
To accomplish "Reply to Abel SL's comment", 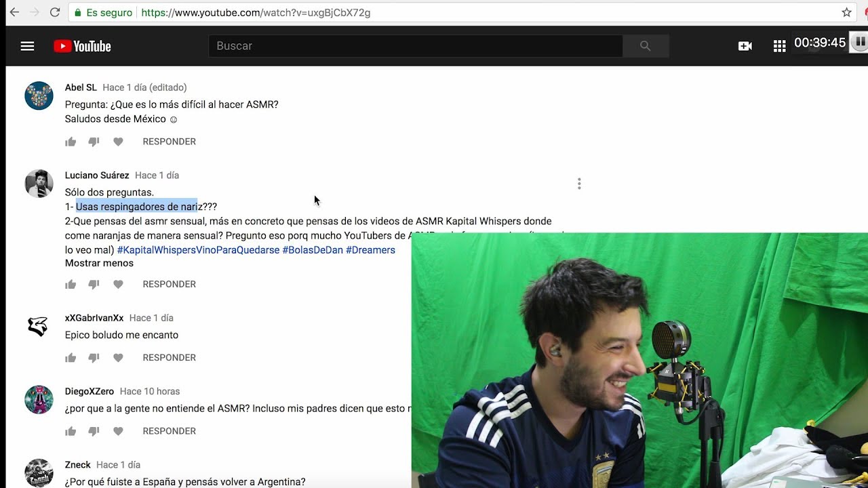I will pyautogui.click(x=169, y=142).
